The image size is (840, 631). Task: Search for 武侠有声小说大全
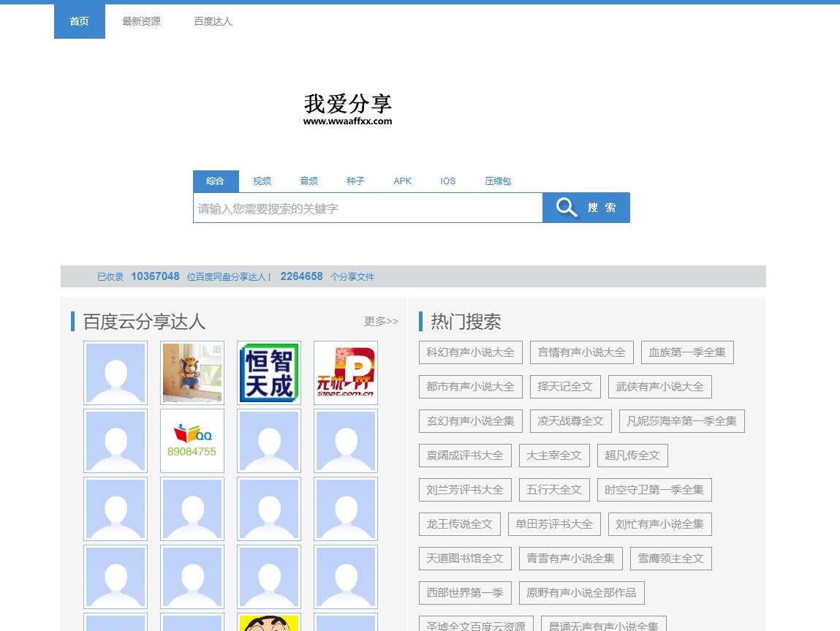(x=660, y=386)
